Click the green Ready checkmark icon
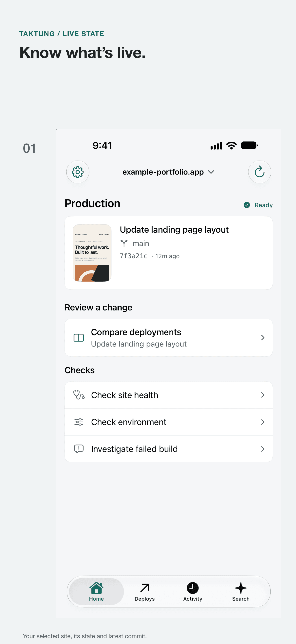The height and width of the screenshot is (644, 296). (x=247, y=205)
